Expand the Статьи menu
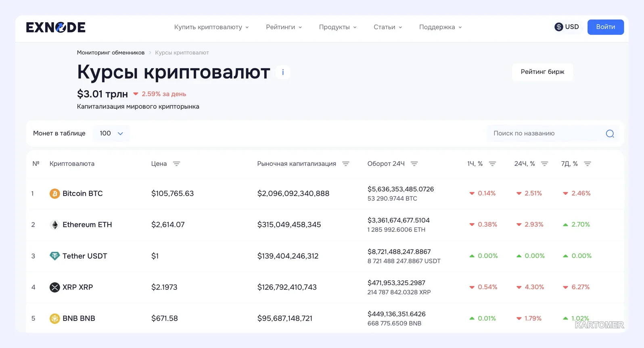Screen dimensions: 644x348 tap(388, 27)
